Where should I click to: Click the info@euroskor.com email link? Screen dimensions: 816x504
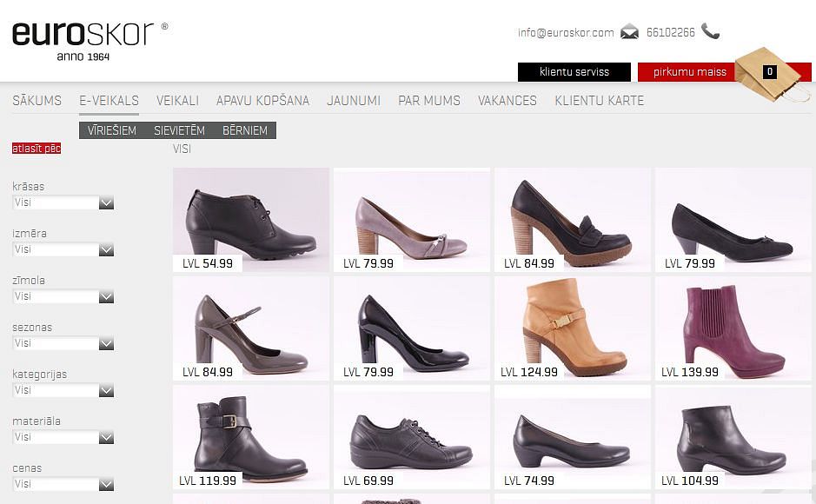(x=566, y=33)
